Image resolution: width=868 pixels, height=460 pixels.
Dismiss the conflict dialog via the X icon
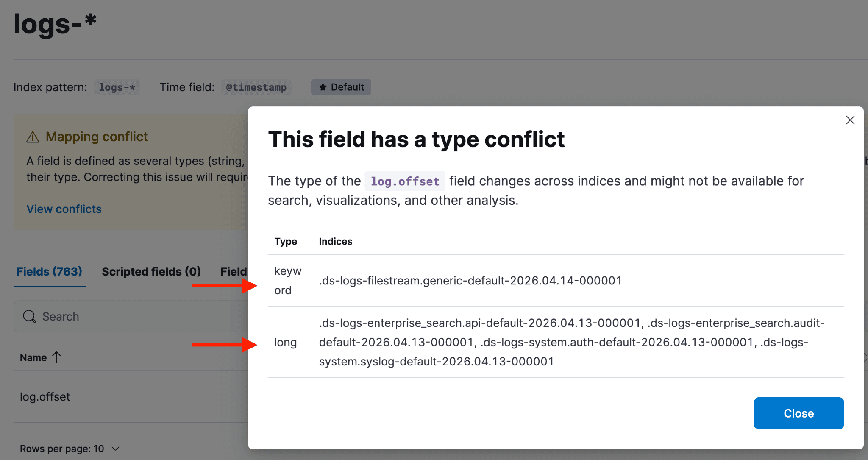point(850,120)
